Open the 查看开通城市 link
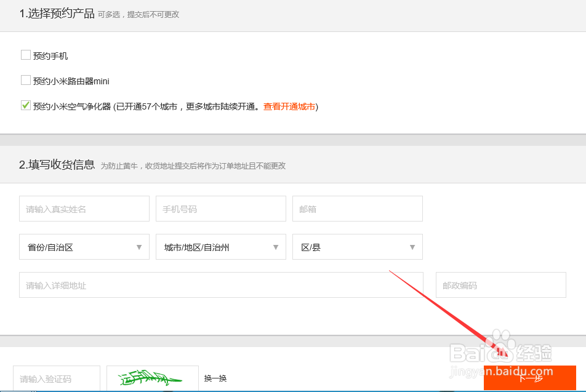586x392 pixels. (289, 106)
